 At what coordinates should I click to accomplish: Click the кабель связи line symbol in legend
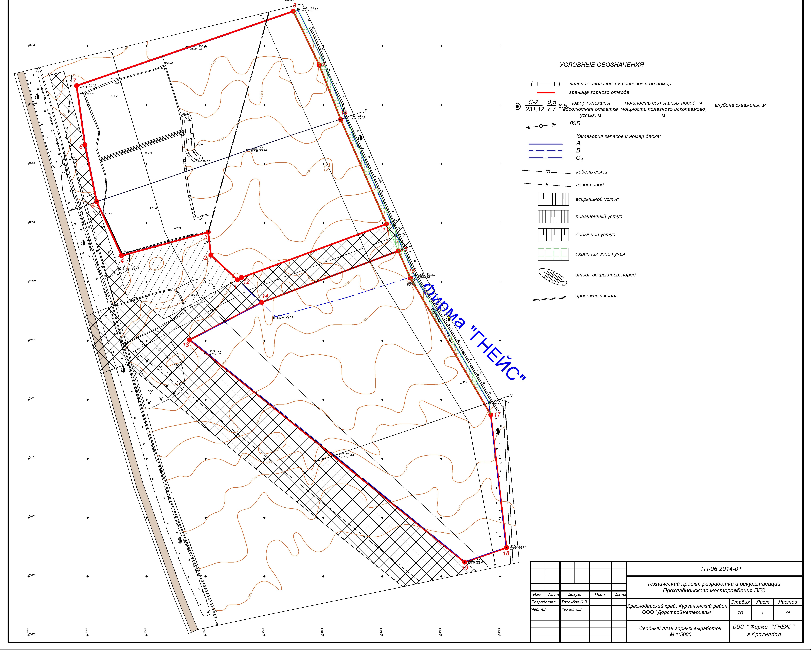click(546, 172)
